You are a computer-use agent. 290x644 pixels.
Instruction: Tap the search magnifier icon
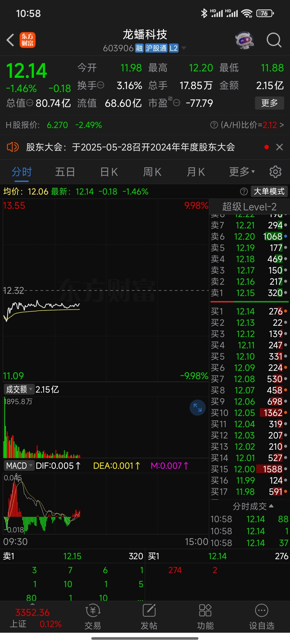coord(274,40)
